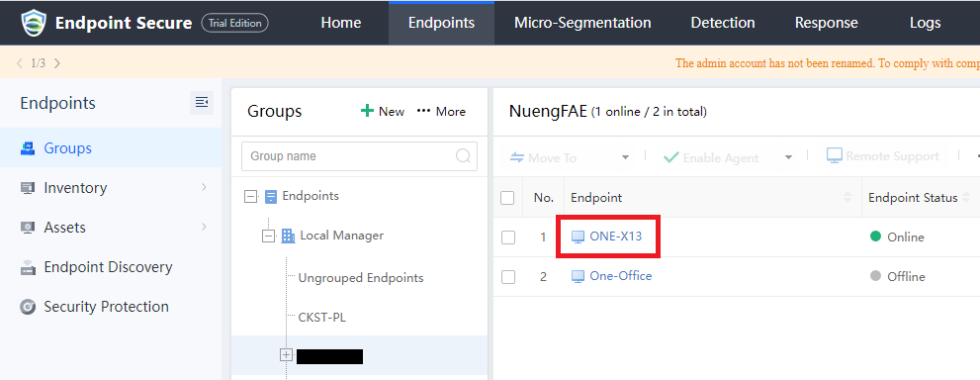Open Endpoint Discovery page
Viewport: 980px width, 380px height.
[x=108, y=267]
